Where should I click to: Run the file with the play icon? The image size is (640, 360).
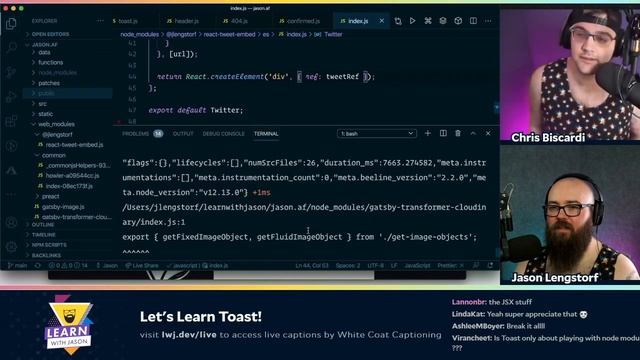(413, 21)
